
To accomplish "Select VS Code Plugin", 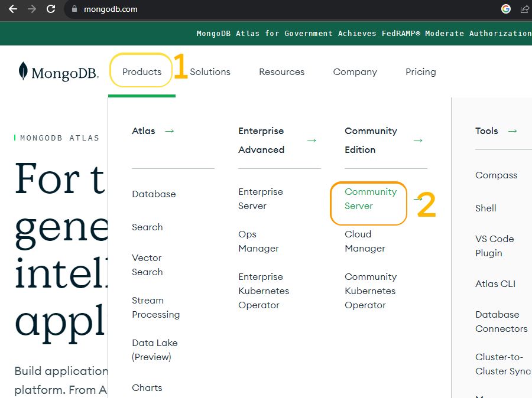I will [x=494, y=246].
